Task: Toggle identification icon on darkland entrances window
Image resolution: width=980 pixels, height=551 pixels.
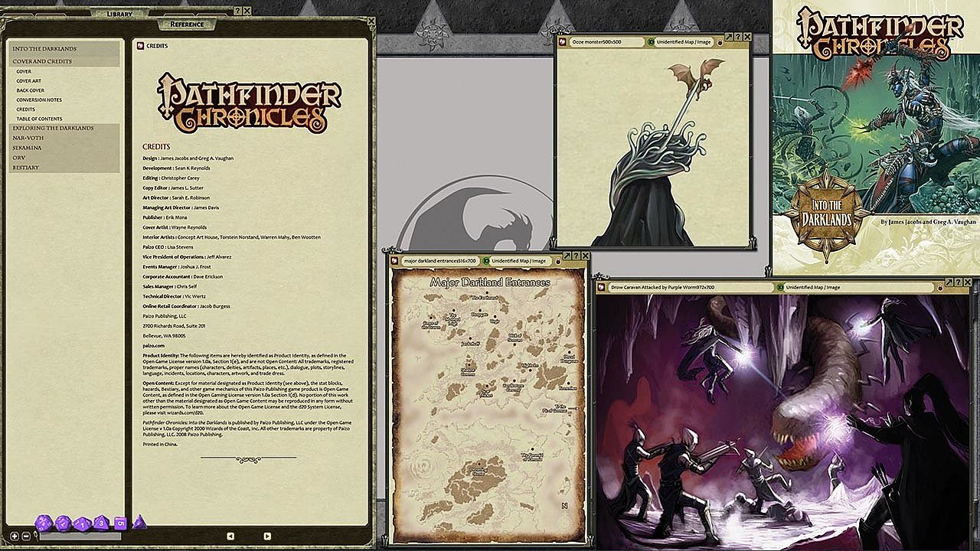Action: tap(485, 261)
